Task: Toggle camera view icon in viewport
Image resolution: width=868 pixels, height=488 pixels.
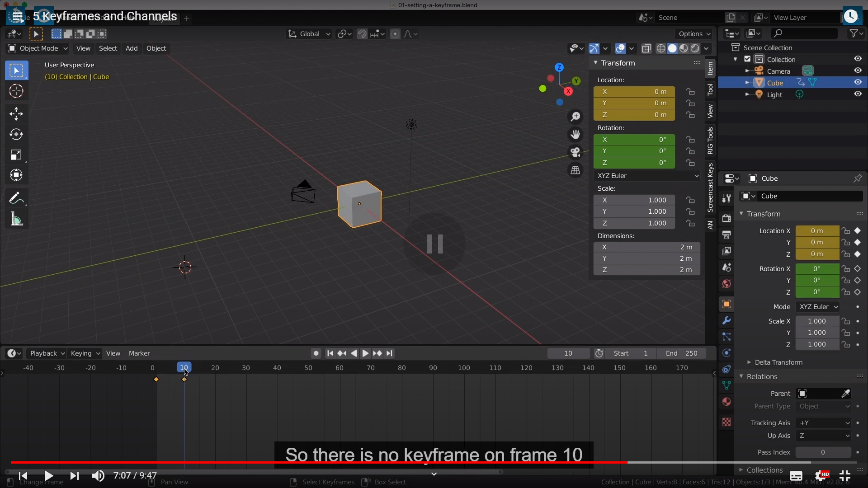Action: (x=575, y=152)
